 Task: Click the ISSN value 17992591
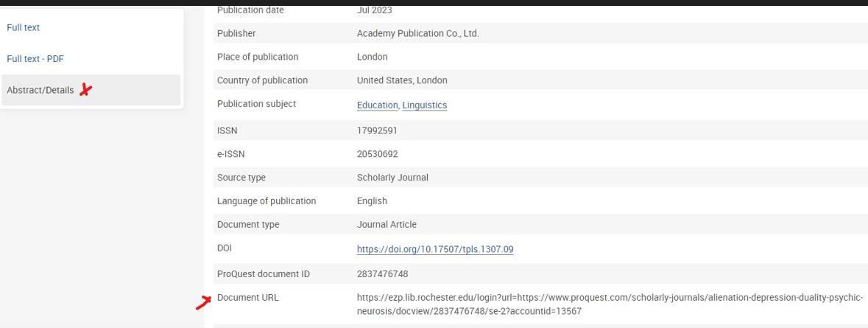pos(377,130)
